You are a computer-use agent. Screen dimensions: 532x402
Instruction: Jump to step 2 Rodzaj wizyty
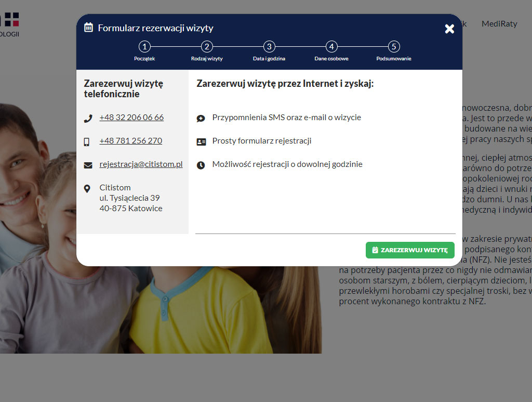tap(207, 47)
